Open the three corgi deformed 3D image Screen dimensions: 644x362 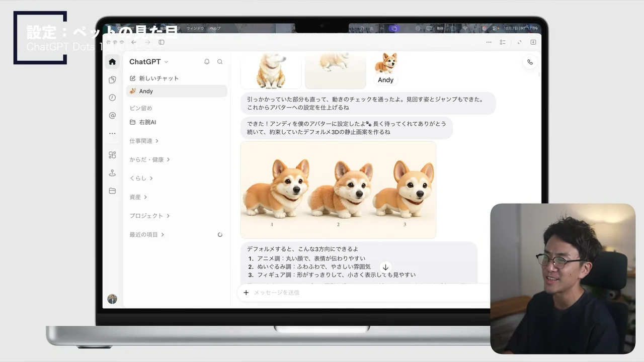[x=338, y=190]
